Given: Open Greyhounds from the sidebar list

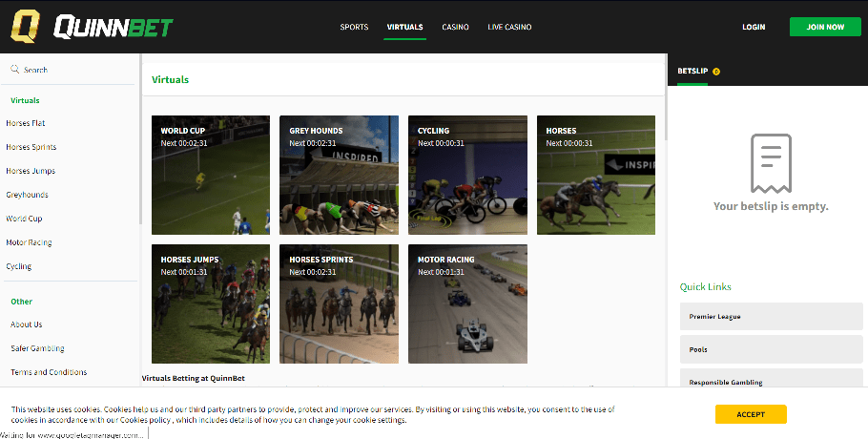Looking at the screenshot, I should (27, 195).
